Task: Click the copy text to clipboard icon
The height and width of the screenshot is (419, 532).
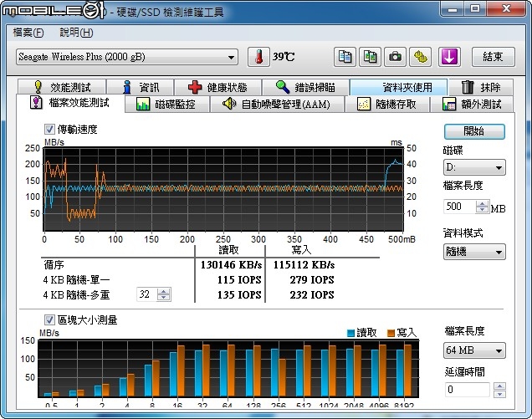Action: (x=345, y=57)
